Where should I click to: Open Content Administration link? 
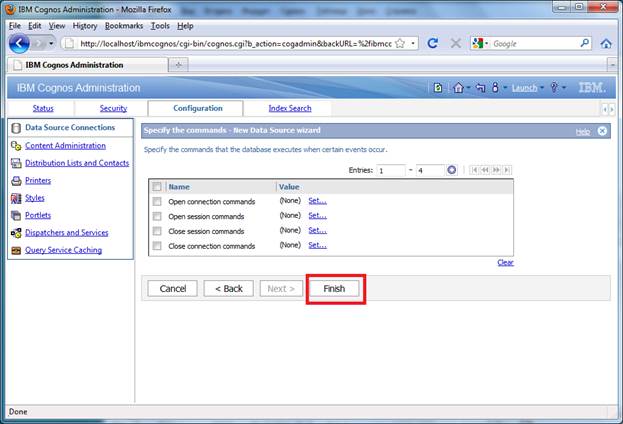[65, 146]
